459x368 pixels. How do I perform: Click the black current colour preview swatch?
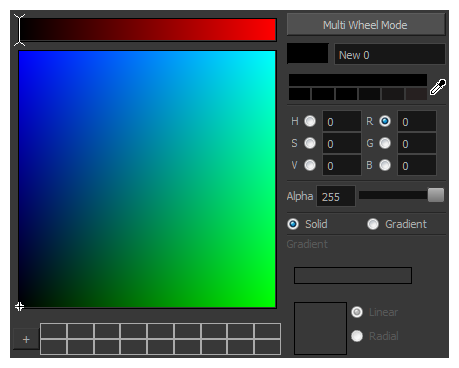308,53
